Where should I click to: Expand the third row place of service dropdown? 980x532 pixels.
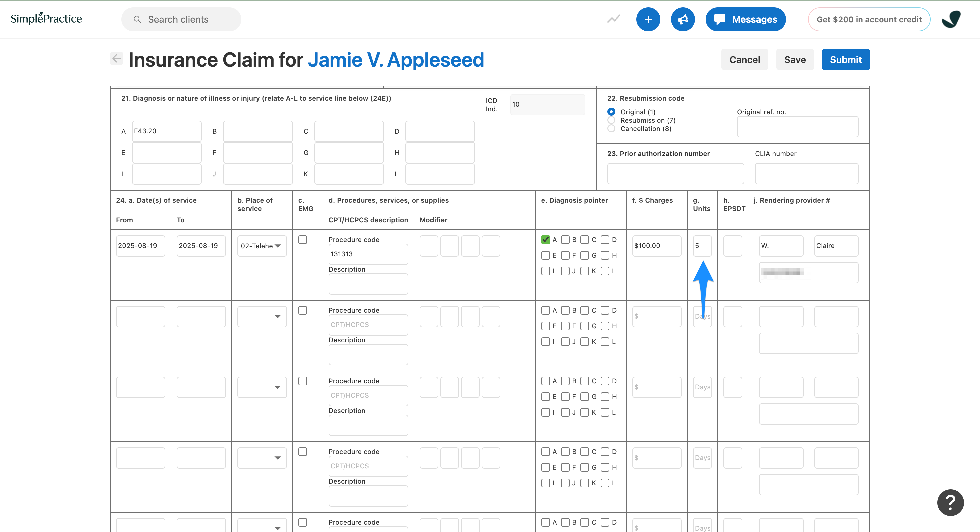(x=262, y=387)
